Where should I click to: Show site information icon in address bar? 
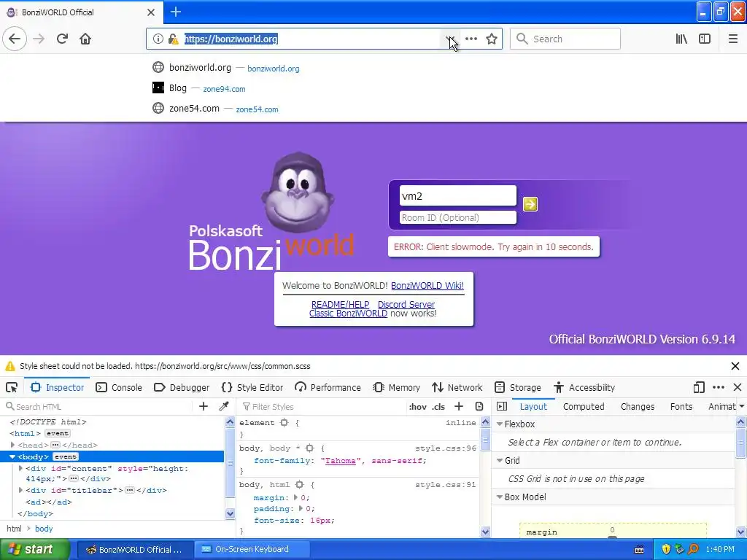pyautogui.click(x=158, y=39)
